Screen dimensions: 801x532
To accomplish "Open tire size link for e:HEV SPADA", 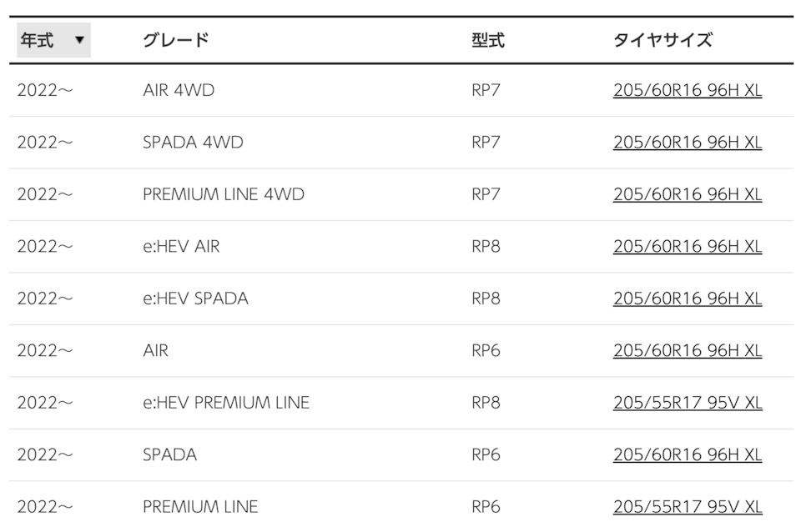I will tap(687, 299).
